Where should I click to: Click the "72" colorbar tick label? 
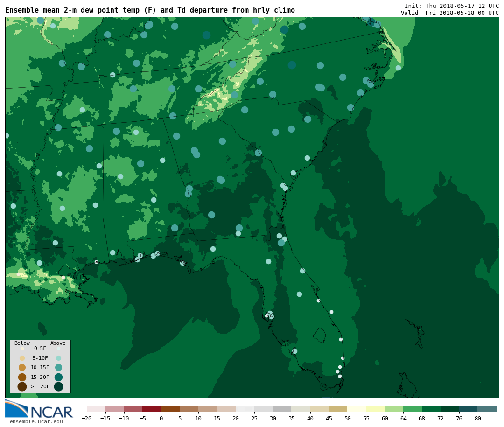click(x=441, y=418)
